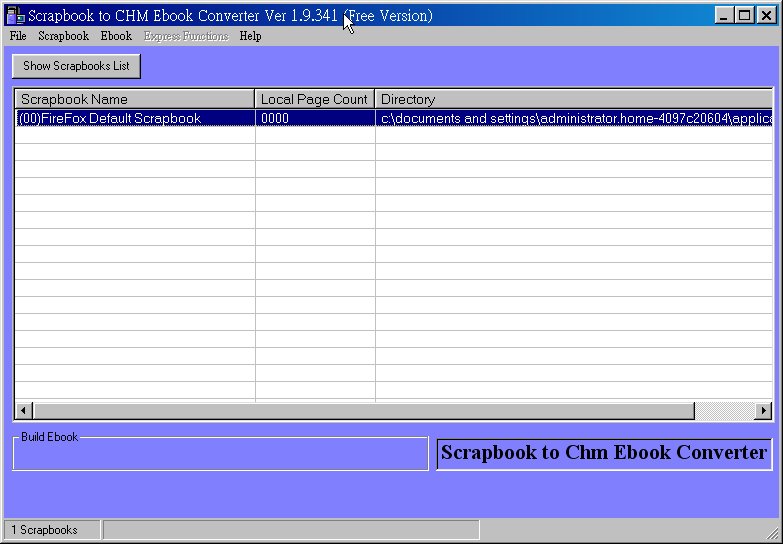Open the Ebook menu
783x544 pixels.
click(x=116, y=36)
